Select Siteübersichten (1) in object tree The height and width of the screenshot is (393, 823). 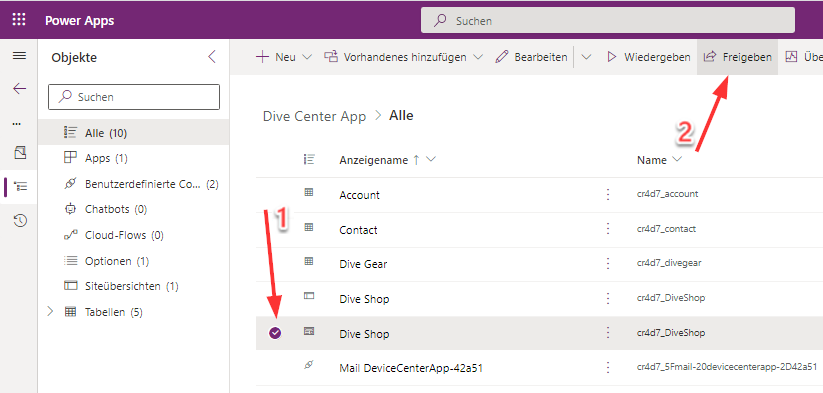(134, 286)
